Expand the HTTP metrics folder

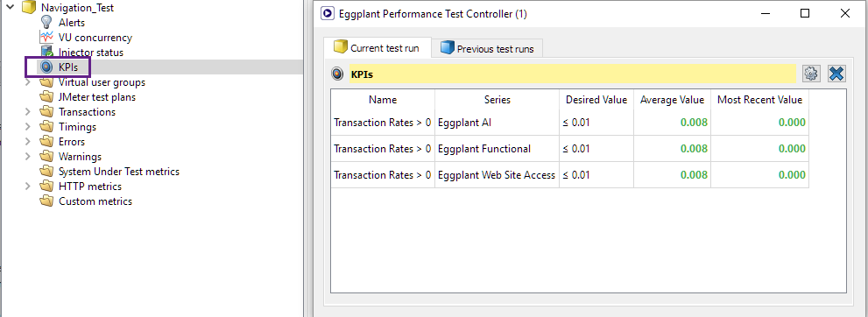[28, 187]
